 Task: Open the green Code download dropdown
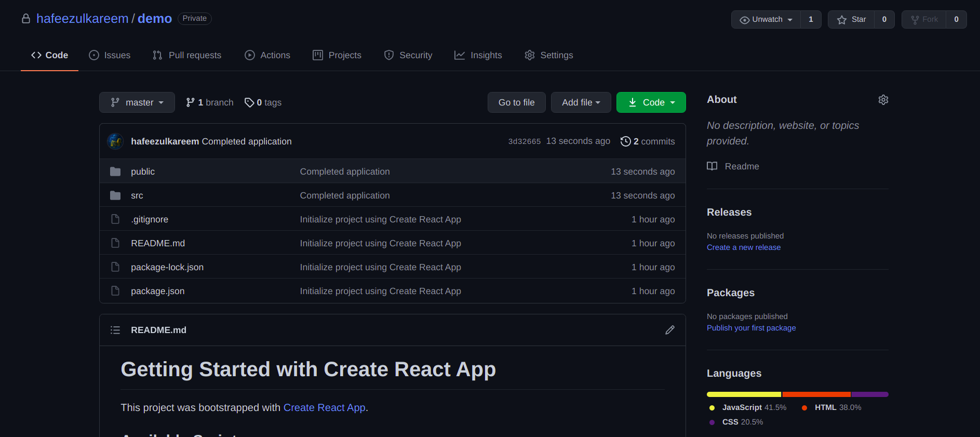(x=651, y=102)
